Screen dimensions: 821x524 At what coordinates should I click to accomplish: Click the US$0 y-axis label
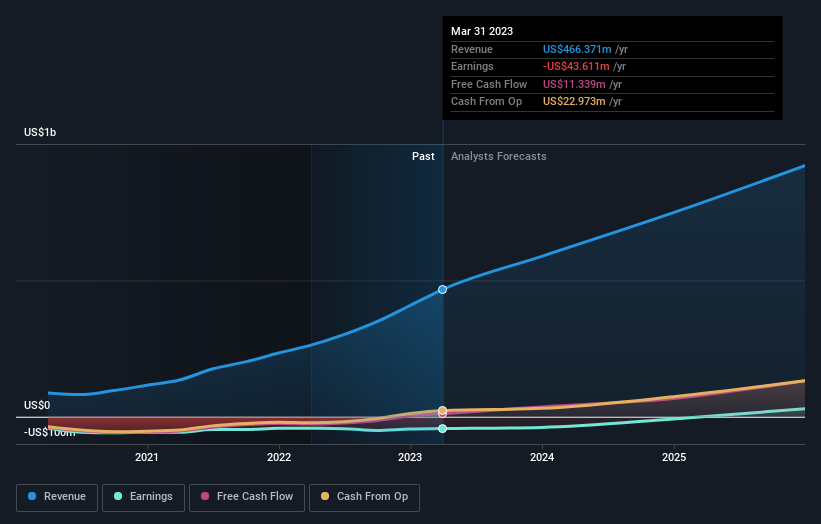coord(37,405)
